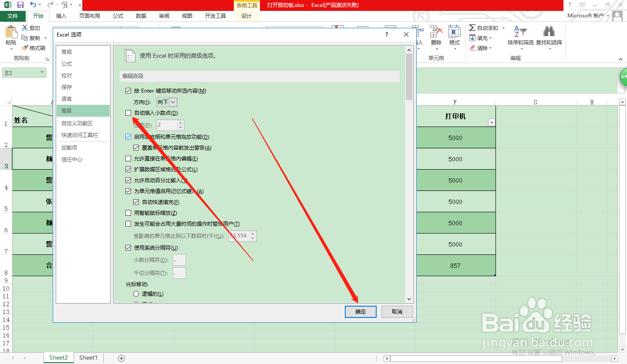This screenshot has width=627, height=364.
Task: Toggle move selection after Enter checkbox
Action: 128,91
